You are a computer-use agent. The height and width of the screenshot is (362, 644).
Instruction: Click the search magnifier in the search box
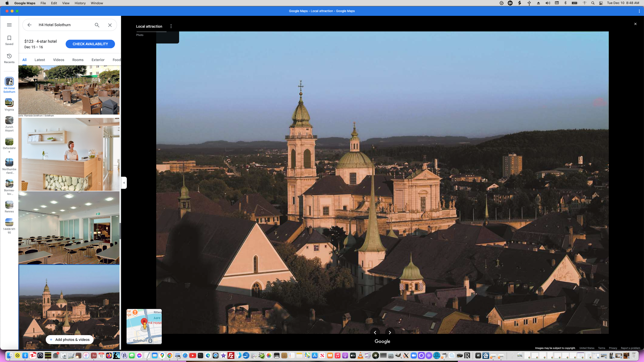tap(97, 25)
